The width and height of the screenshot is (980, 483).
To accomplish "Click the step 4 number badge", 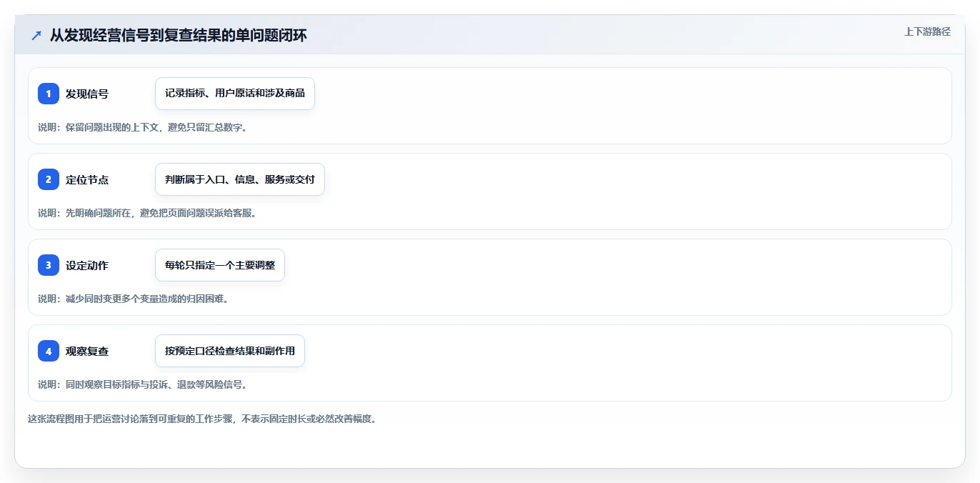I will tap(49, 351).
